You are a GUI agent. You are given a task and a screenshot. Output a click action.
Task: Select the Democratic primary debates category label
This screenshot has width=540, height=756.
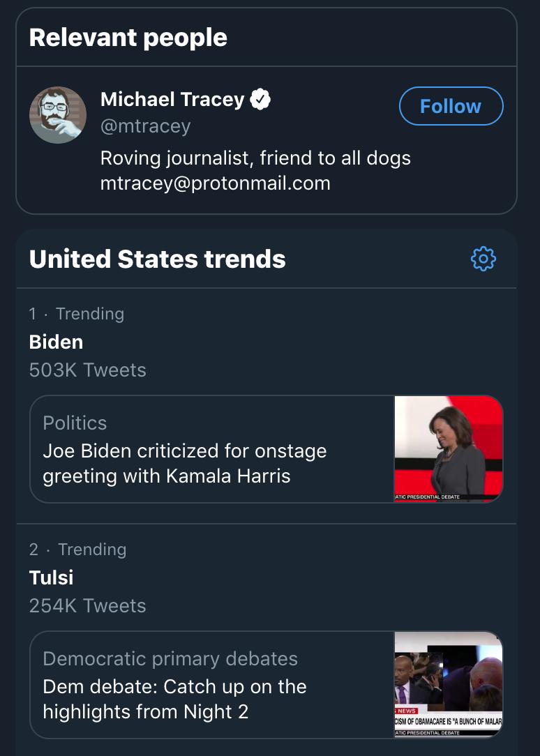coord(170,658)
